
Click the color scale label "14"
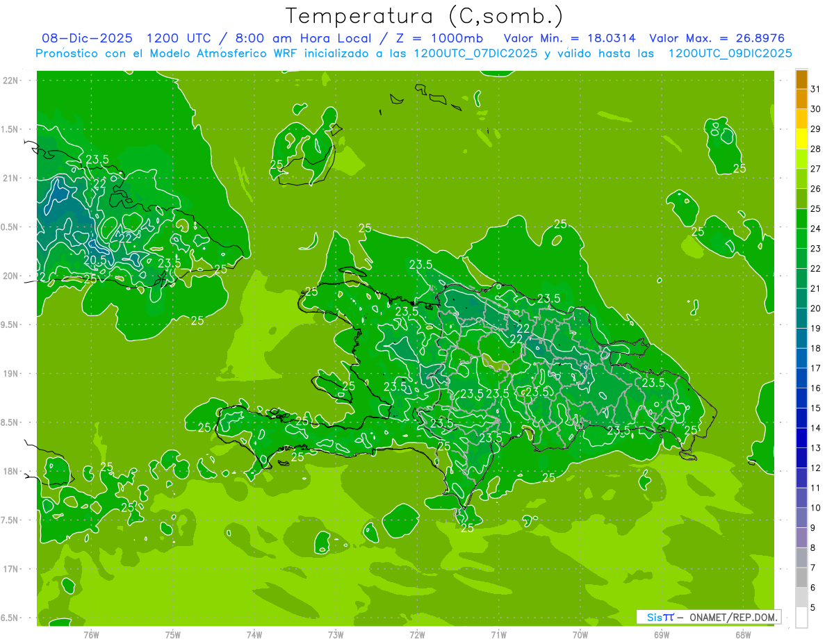pyautogui.click(x=815, y=428)
